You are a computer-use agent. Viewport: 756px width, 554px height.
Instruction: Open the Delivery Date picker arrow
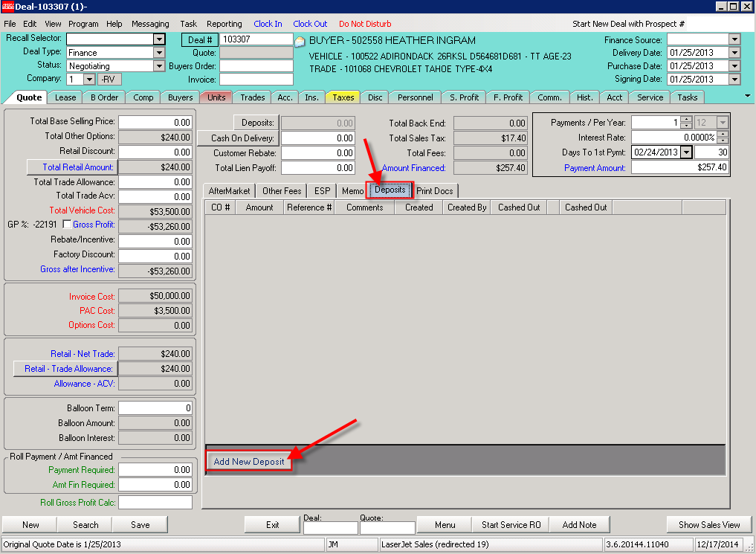tap(734, 53)
